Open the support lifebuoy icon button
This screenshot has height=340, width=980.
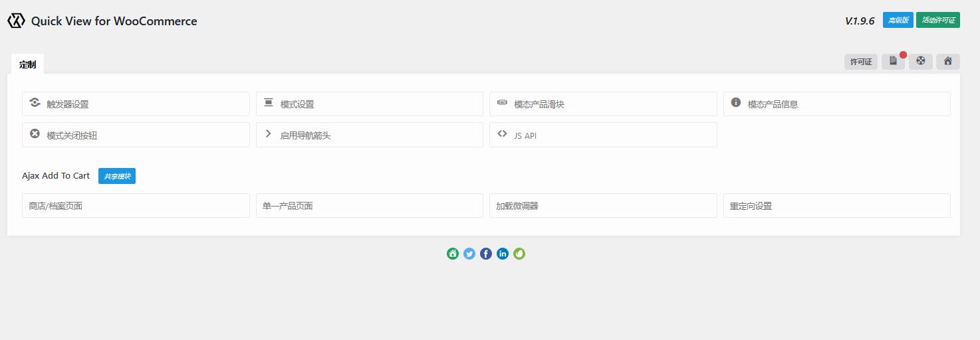pos(921,61)
